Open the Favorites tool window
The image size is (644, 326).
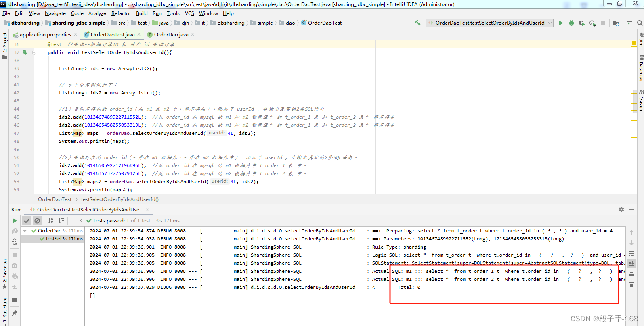(x=5, y=274)
